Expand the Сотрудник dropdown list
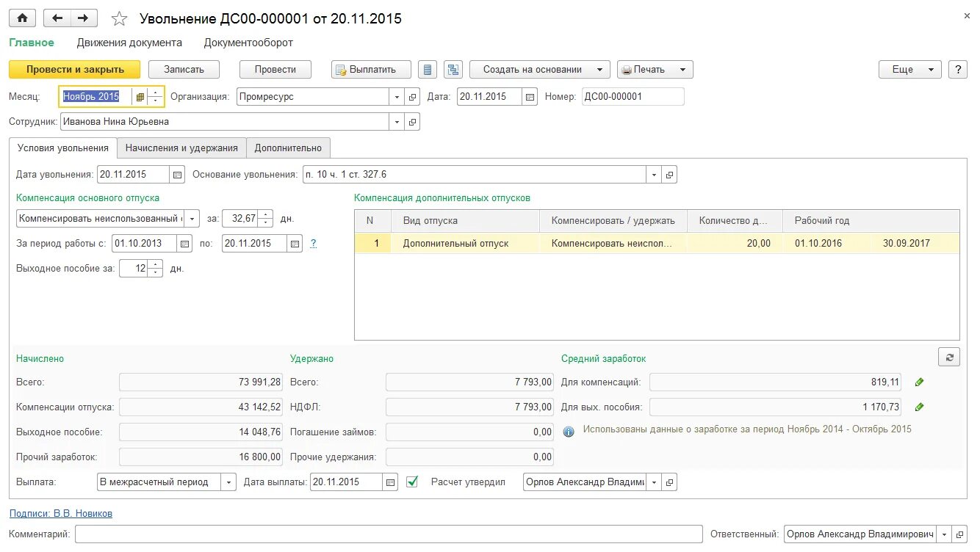Screen dimensions: 980x552 (397, 122)
